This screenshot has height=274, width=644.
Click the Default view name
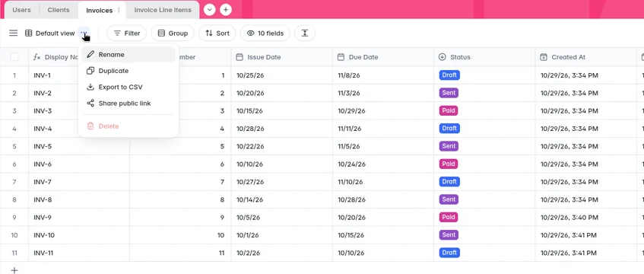(x=55, y=33)
